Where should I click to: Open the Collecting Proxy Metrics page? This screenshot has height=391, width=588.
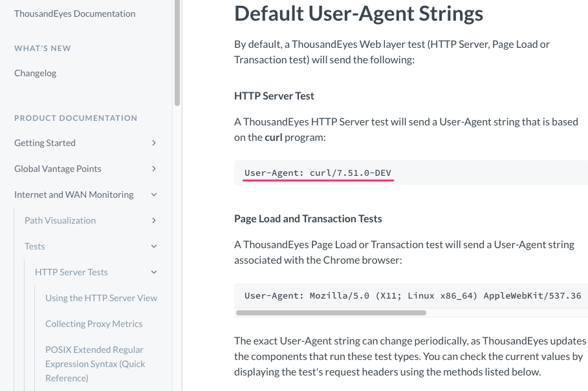click(94, 324)
